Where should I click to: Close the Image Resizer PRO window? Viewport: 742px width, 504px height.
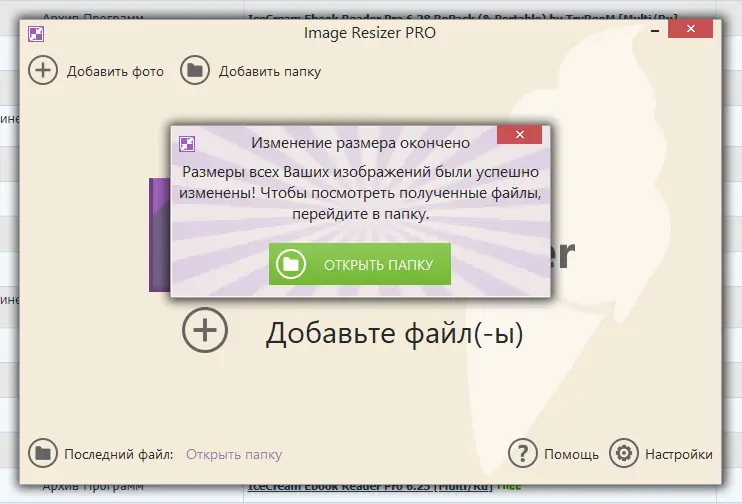(x=690, y=29)
